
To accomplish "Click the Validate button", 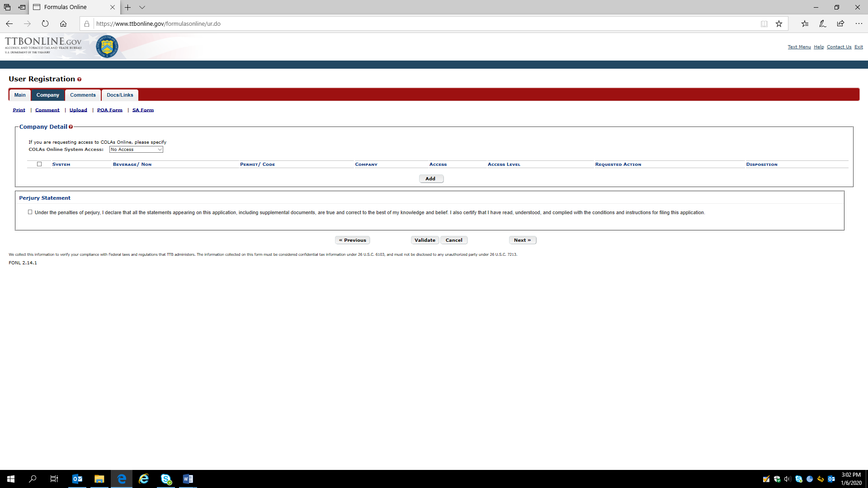I will pyautogui.click(x=425, y=240).
